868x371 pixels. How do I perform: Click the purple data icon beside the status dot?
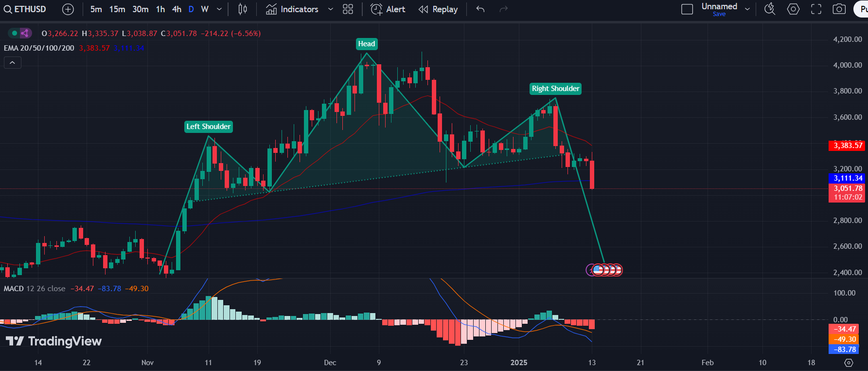[x=25, y=33]
